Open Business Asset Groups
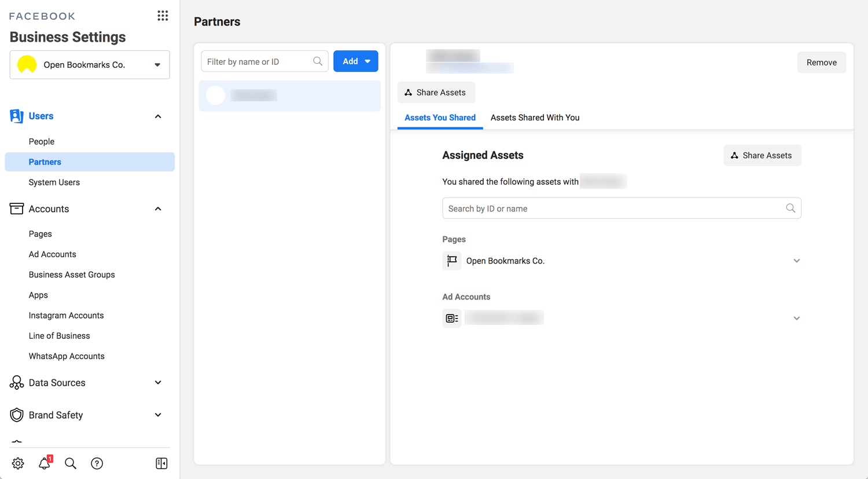Screen dimensions: 868x479 tap(72, 275)
